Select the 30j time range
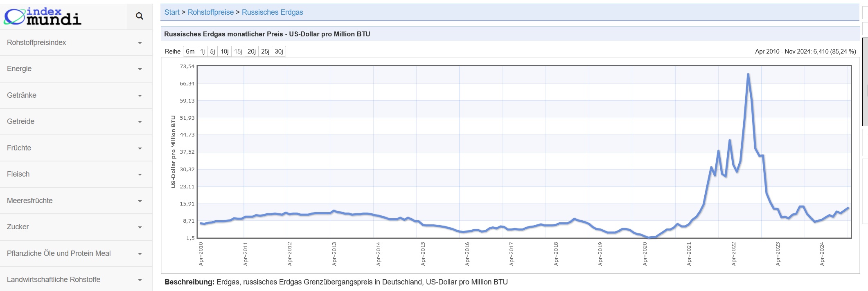 point(279,51)
